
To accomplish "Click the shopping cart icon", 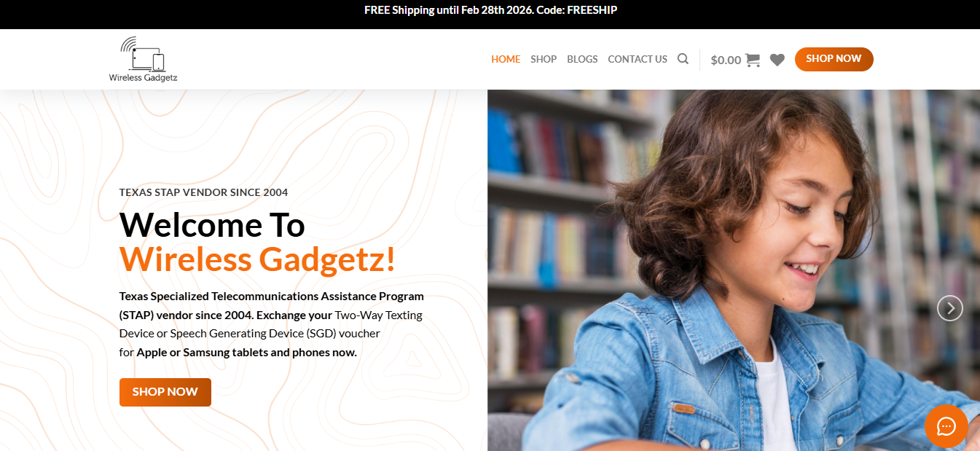I will click(753, 60).
